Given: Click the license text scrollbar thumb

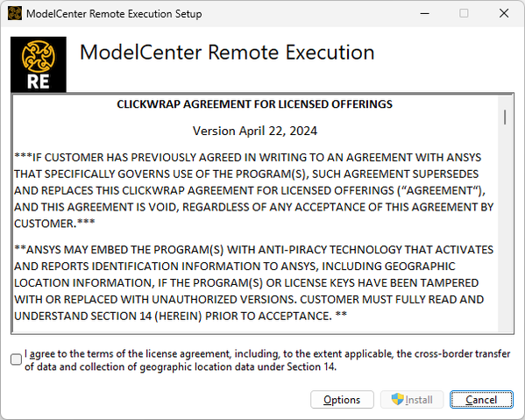Looking at the screenshot, I should 505,117.
